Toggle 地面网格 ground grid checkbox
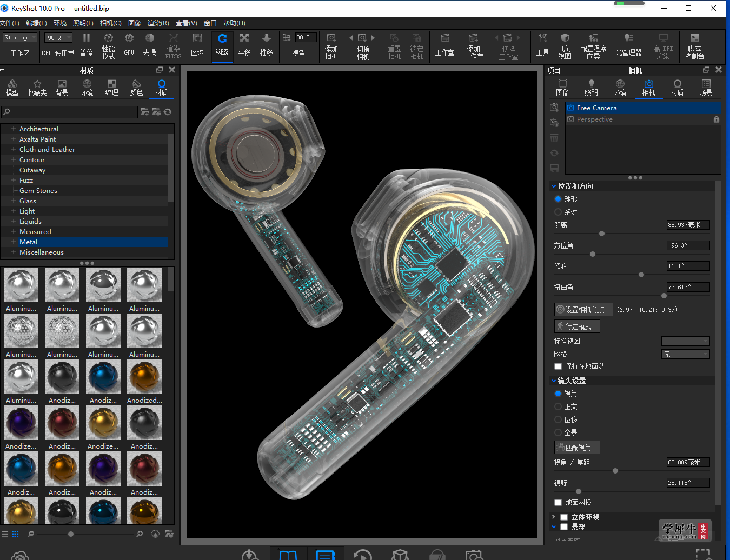The width and height of the screenshot is (730, 560). (558, 503)
